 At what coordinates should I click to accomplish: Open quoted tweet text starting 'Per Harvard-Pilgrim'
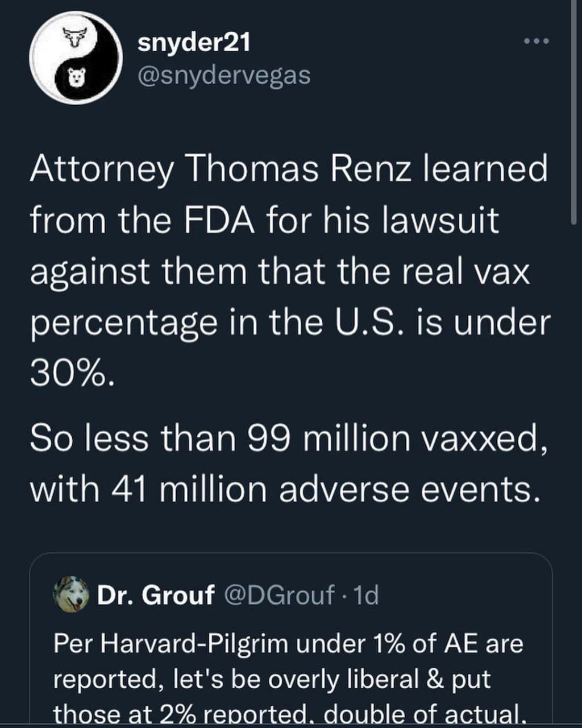click(x=288, y=644)
